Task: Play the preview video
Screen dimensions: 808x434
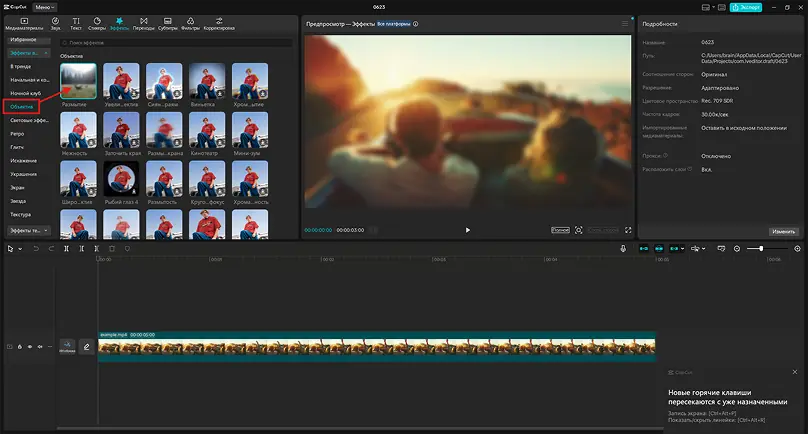Action: [467, 230]
